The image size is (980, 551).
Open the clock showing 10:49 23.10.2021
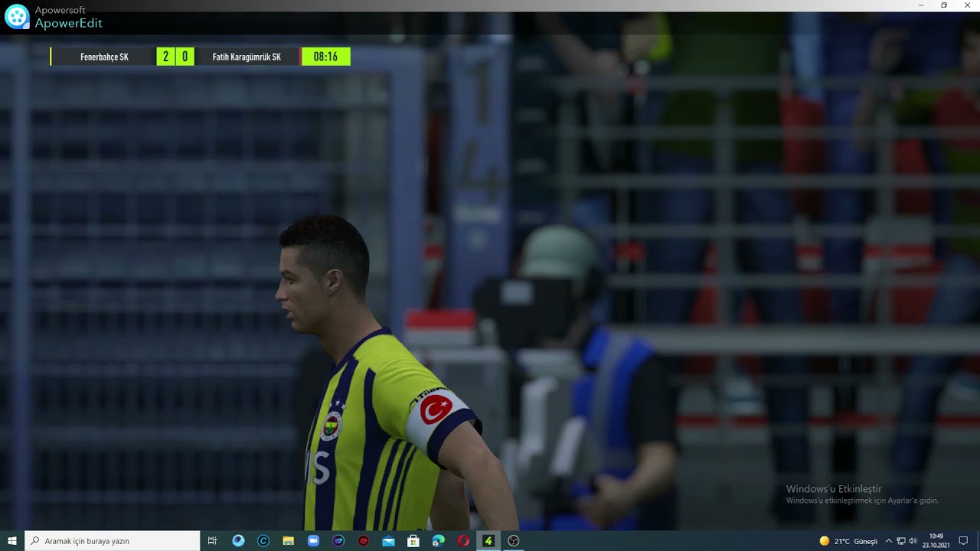click(936, 541)
